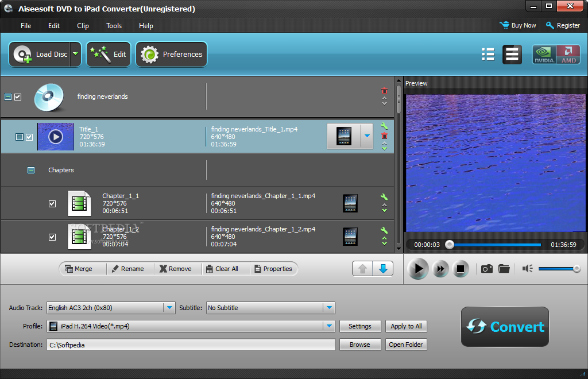
Task: Click the Merge button
Action: pos(78,269)
